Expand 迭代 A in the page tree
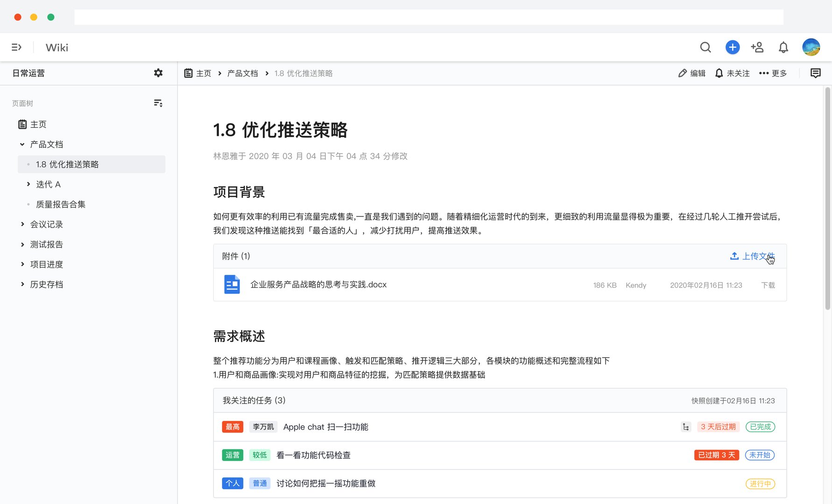 (28, 184)
